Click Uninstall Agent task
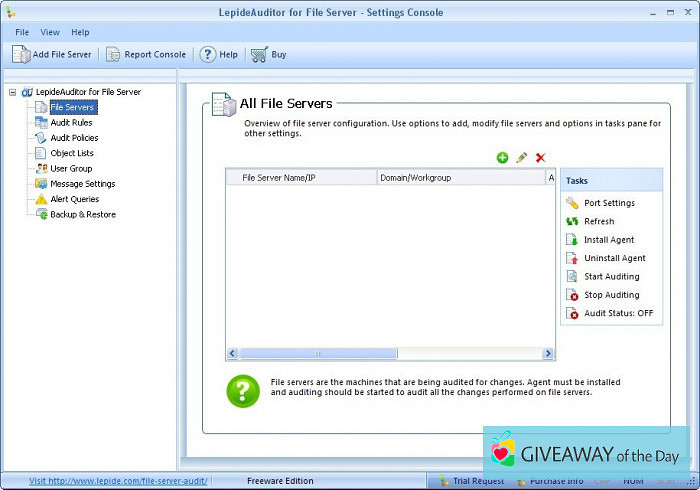 (614, 258)
